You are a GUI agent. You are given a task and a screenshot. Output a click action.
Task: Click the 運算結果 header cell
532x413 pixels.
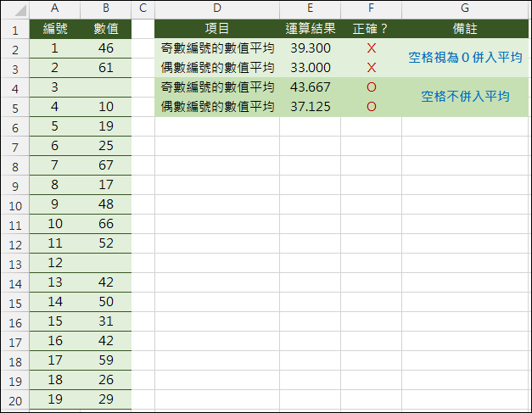pos(310,29)
